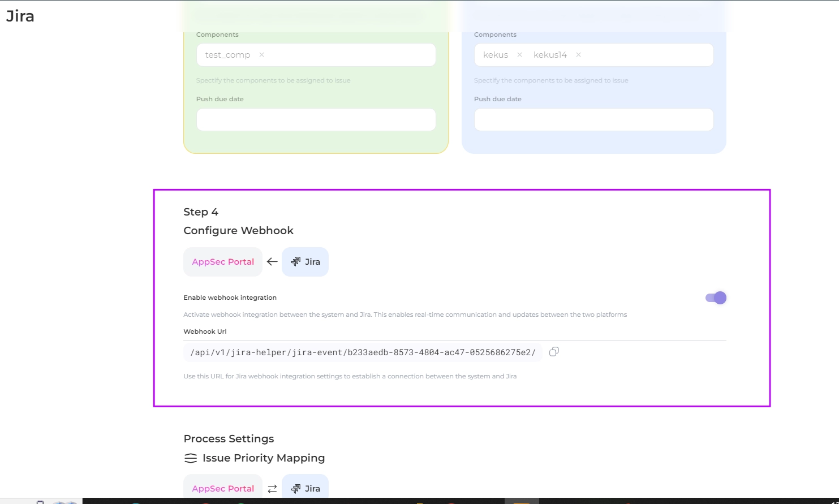Click the Configure Webhook heading
The width and height of the screenshot is (839, 504).
[238, 231]
